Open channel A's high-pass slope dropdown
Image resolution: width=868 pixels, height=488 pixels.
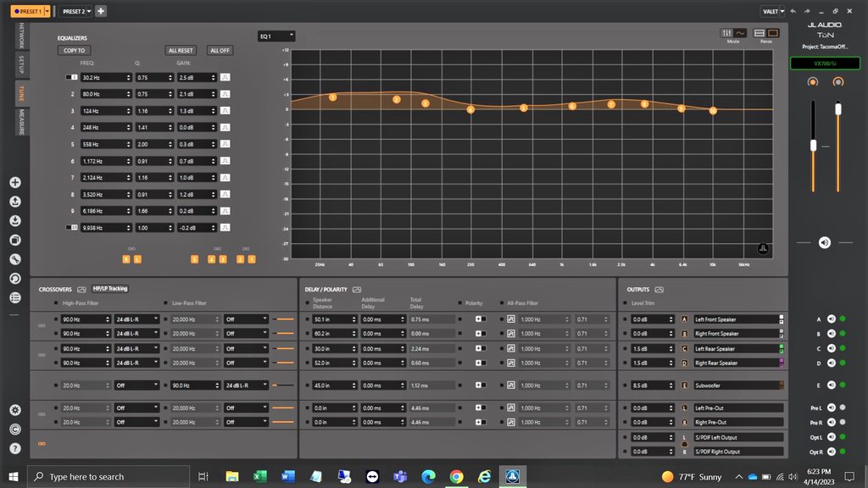point(136,319)
